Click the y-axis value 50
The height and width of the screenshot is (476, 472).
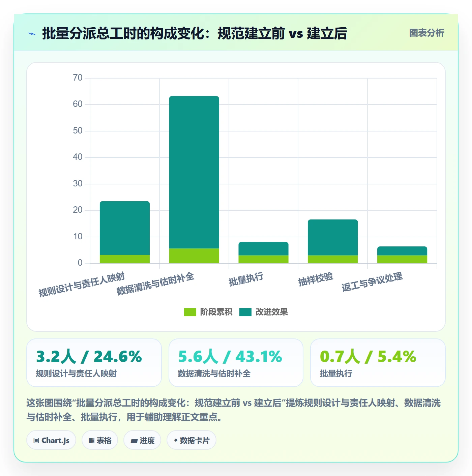tap(78, 131)
